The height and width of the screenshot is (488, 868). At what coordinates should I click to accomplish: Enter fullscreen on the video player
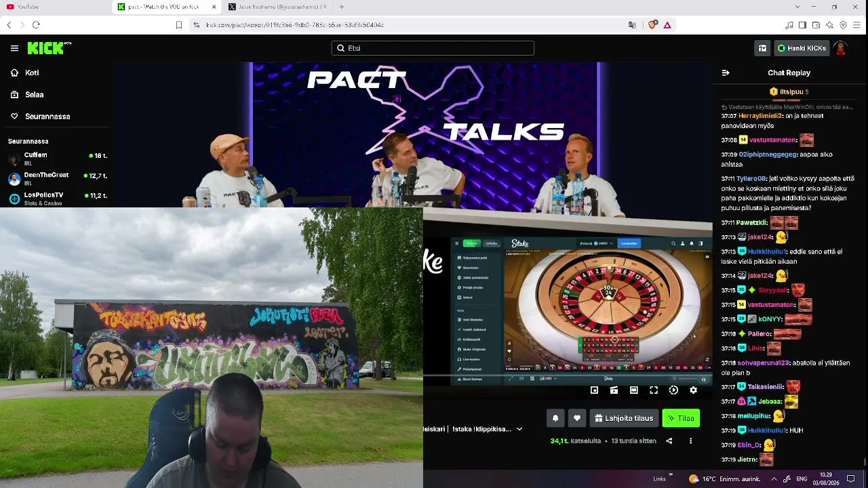[x=654, y=390]
